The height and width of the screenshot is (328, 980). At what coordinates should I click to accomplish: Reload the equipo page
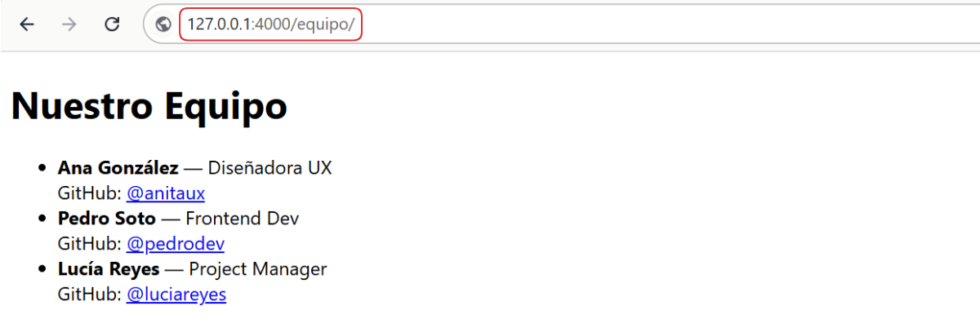coord(113,24)
